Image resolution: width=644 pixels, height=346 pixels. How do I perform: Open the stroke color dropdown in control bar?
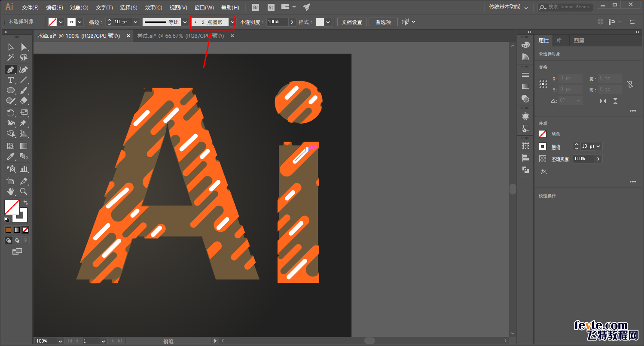[x=80, y=22]
